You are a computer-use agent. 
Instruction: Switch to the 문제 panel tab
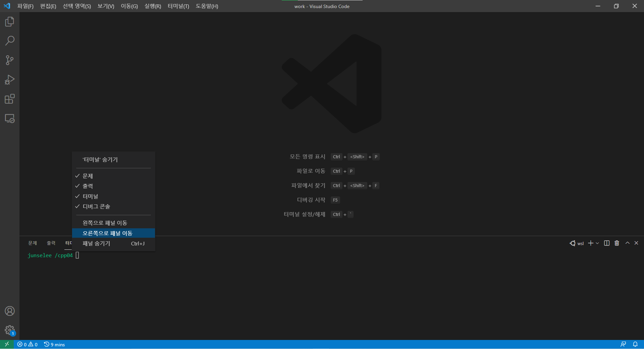[33, 243]
